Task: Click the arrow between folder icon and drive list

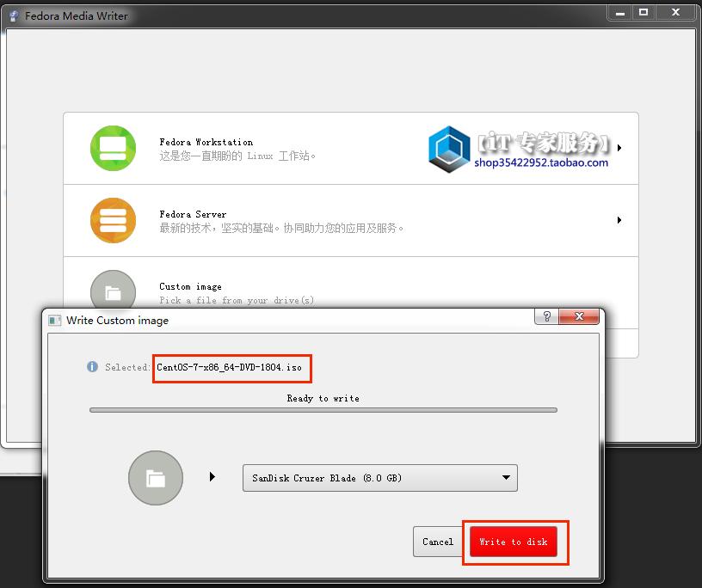Action: tap(212, 476)
